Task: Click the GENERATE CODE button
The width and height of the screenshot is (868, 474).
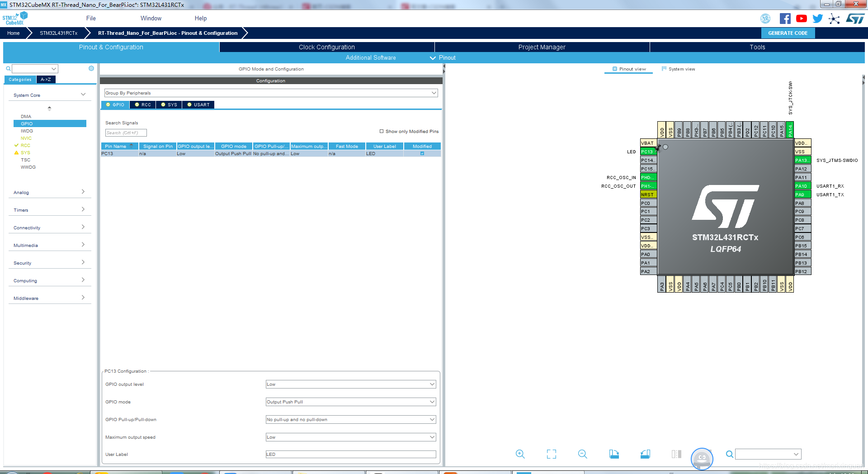Action: point(788,33)
